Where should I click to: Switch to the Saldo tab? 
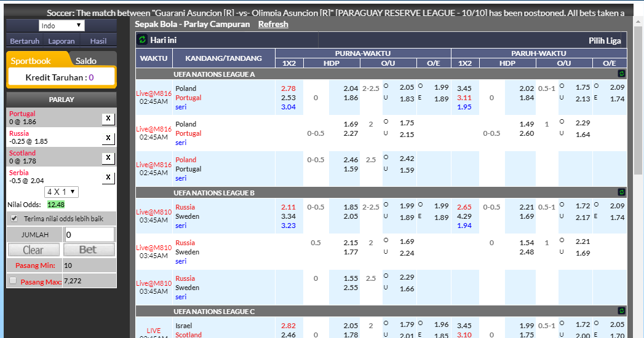(86, 61)
